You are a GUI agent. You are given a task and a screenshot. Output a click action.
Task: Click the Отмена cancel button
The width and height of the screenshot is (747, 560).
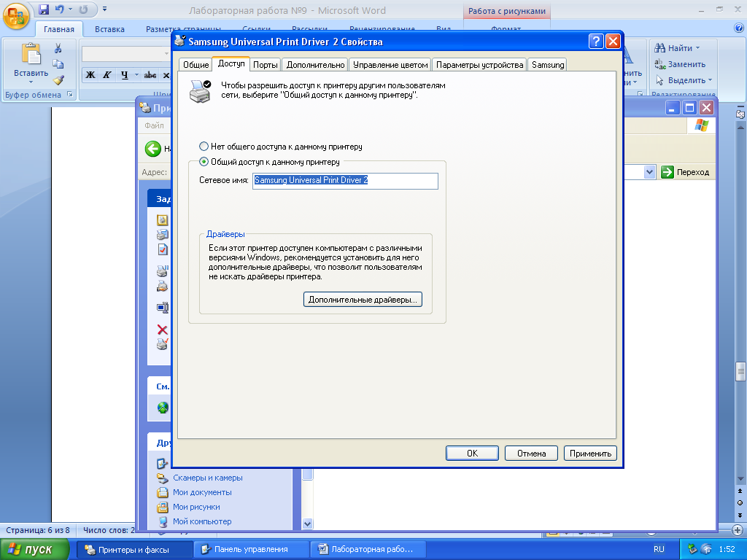point(532,454)
